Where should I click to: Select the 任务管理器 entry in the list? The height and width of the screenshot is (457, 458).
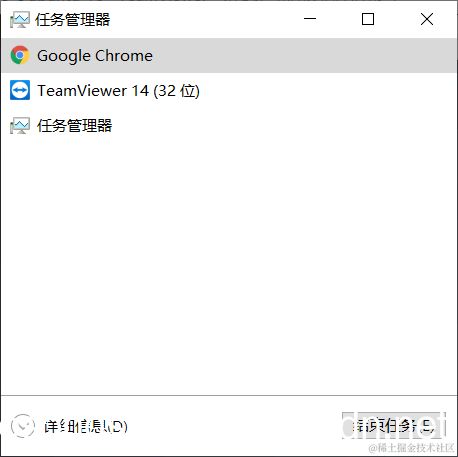[229, 126]
